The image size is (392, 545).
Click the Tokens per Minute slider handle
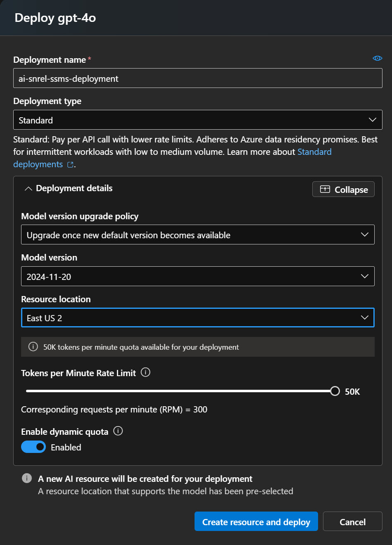pos(335,391)
